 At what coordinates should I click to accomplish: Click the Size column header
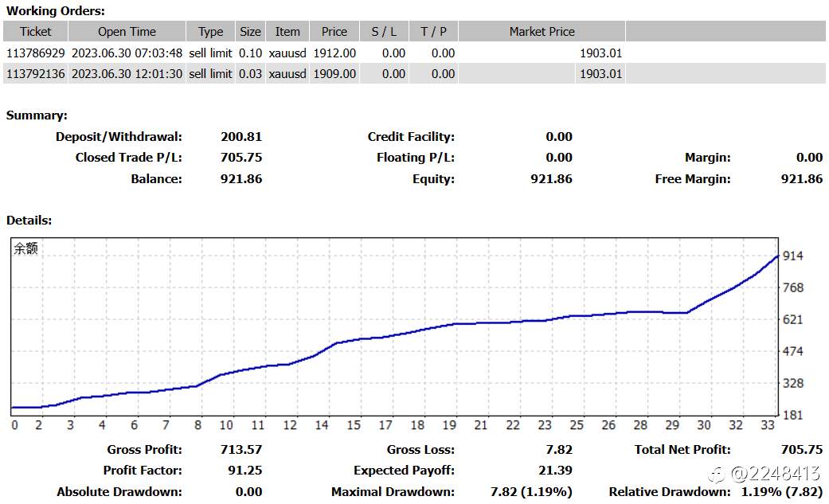point(250,32)
